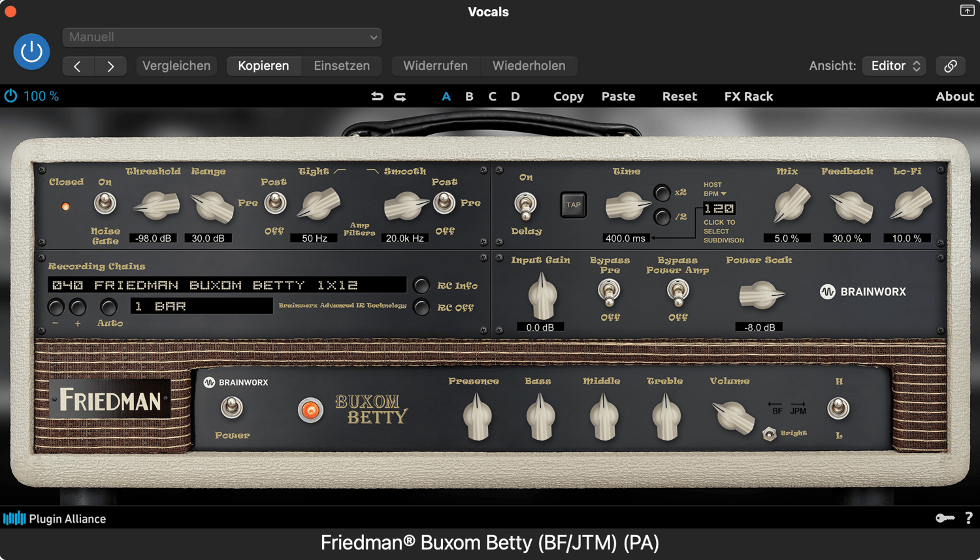
Task: Click the 30.0 % feedback value field
Action: [847, 239]
